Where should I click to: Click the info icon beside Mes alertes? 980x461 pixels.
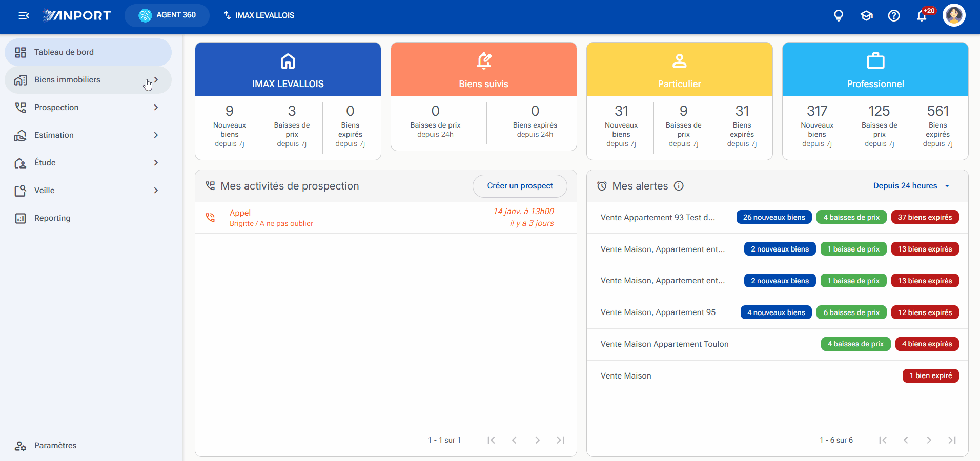(679, 186)
